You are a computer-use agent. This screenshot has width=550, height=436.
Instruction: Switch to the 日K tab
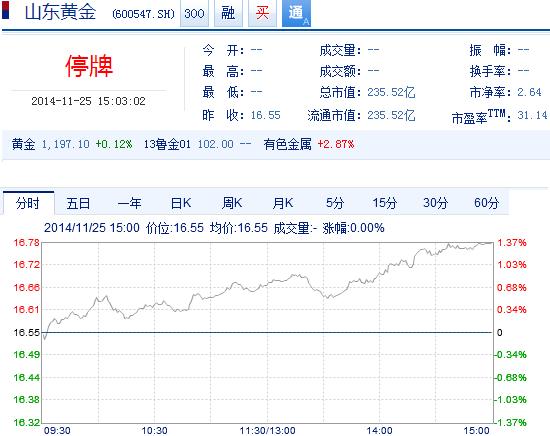[181, 203]
